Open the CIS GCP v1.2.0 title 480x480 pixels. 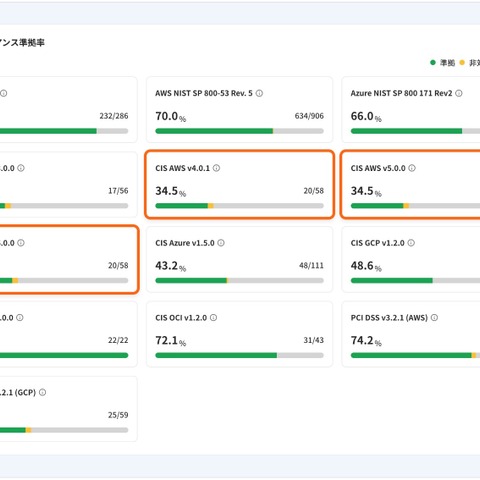(377, 243)
